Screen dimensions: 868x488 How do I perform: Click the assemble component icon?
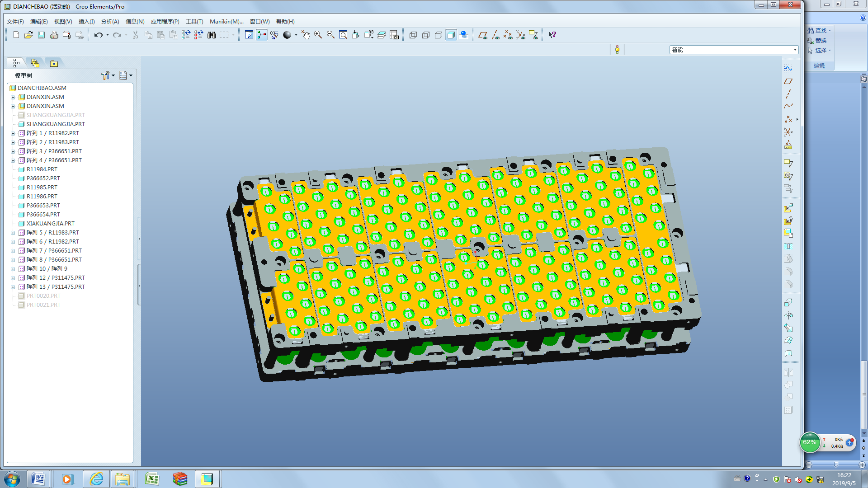788,208
